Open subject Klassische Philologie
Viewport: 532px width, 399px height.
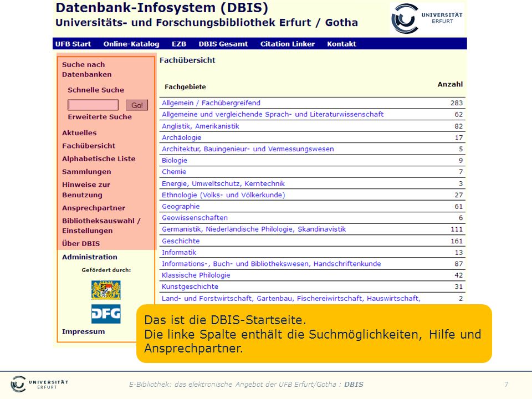tap(196, 275)
